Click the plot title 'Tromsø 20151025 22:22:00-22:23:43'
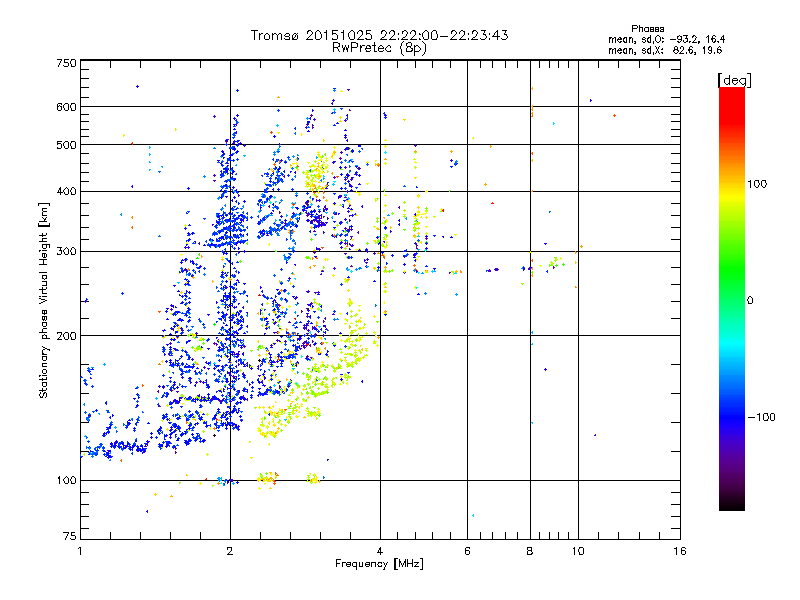 pyautogui.click(x=379, y=35)
